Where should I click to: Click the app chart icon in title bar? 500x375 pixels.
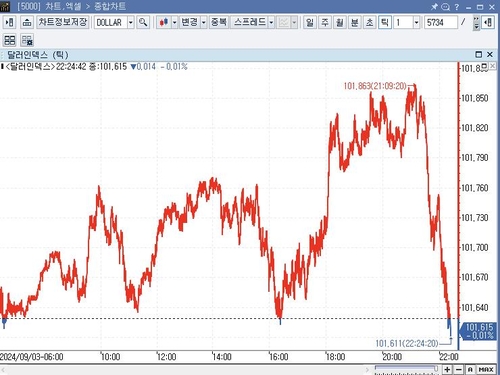click(x=5, y=6)
